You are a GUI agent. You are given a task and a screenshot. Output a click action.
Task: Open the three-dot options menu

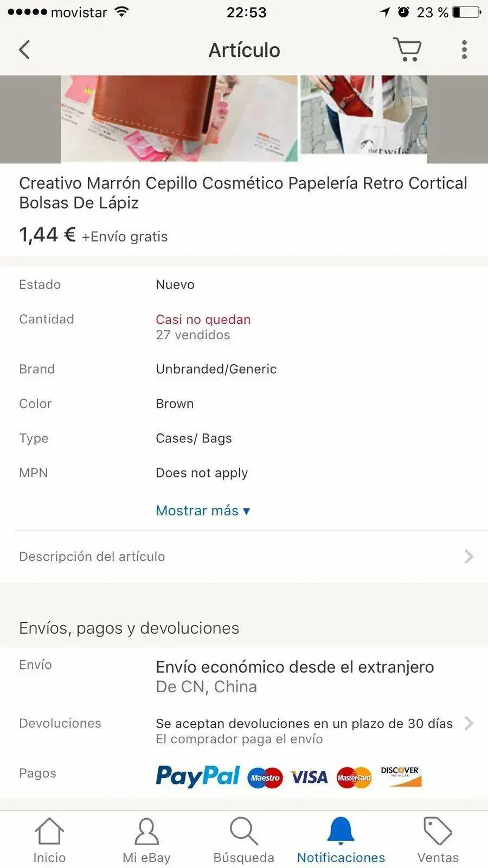pyautogui.click(x=464, y=50)
